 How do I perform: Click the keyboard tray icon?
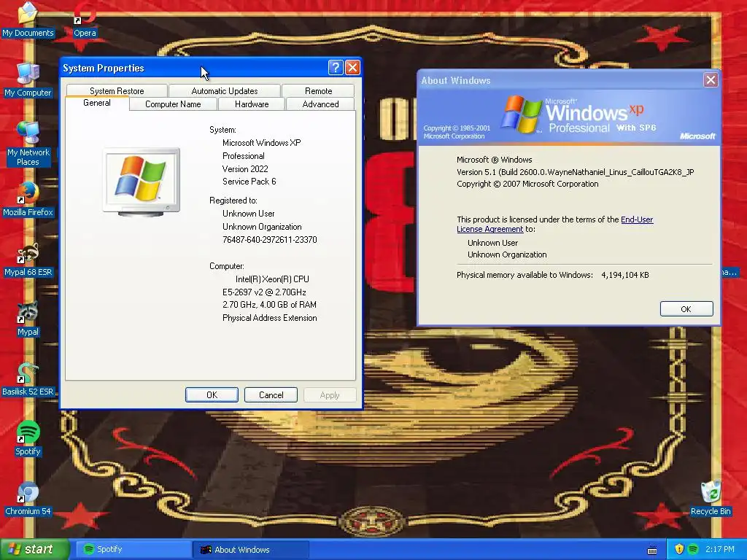[652, 550]
